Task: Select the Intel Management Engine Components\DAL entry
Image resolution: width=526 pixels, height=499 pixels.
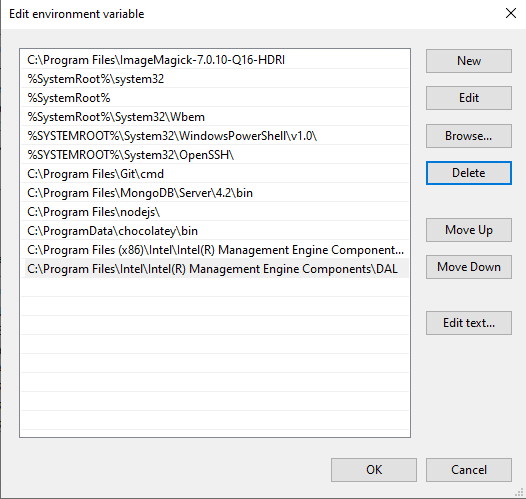Action: click(x=215, y=269)
